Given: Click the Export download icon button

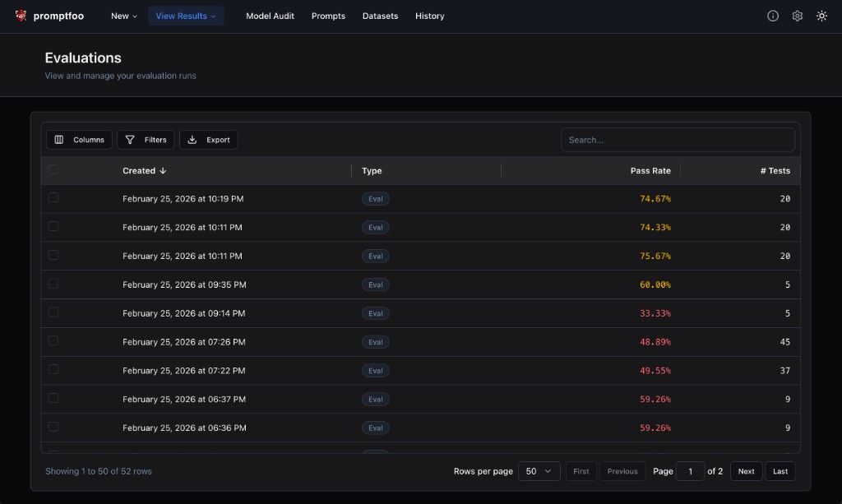Looking at the screenshot, I should (208, 140).
